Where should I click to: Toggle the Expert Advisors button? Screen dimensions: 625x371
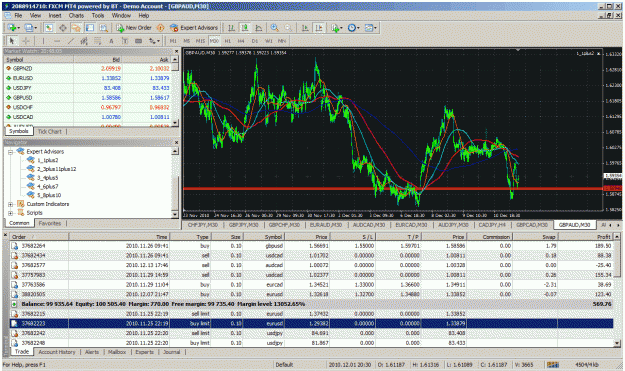(x=194, y=27)
